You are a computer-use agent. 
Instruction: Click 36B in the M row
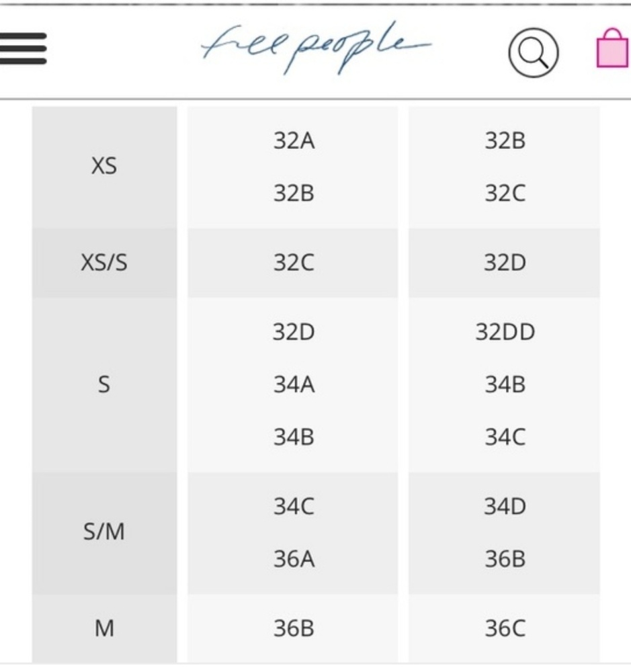294,629
